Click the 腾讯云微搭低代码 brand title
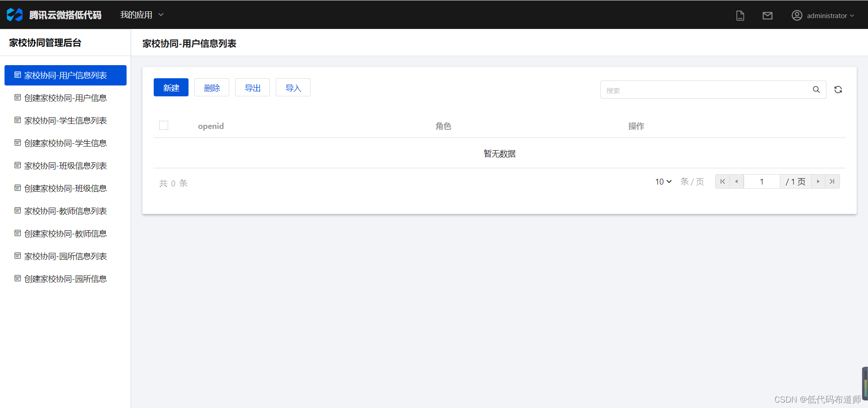This screenshot has width=868, height=408. tap(66, 15)
